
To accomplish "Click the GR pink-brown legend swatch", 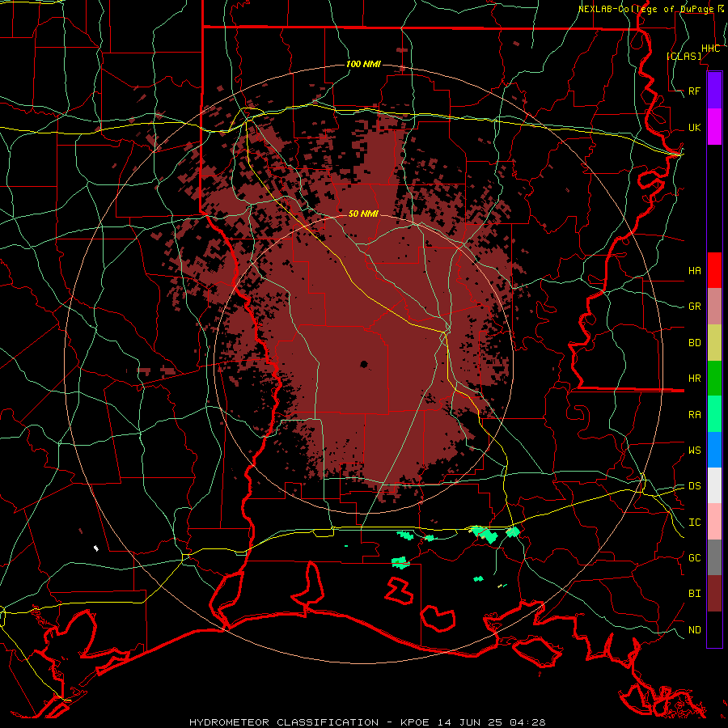I will pos(714,306).
